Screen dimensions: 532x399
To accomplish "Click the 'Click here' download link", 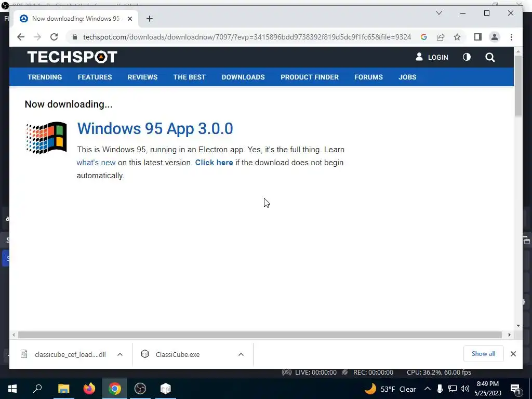I will click(x=214, y=163).
